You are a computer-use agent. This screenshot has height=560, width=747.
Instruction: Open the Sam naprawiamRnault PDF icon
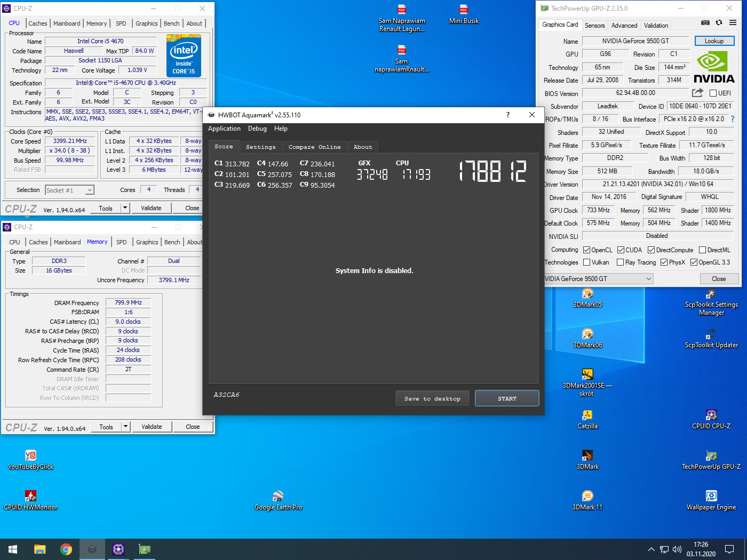point(402,59)
